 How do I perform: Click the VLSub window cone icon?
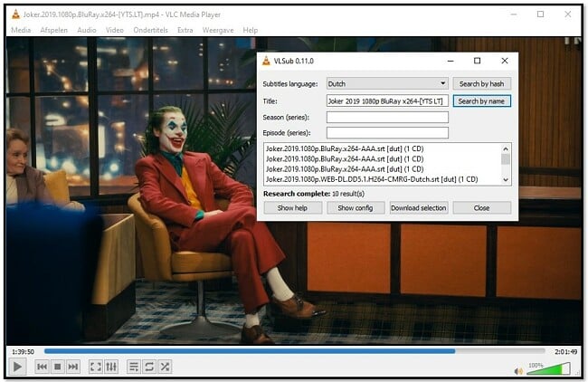pos(266,61)
